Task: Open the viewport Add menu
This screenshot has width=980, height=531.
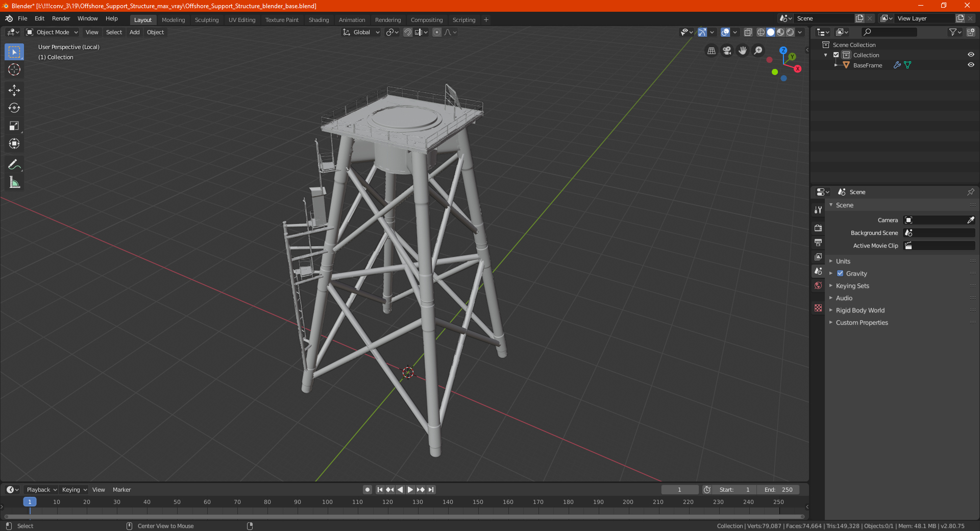Action: pos(134,32)
